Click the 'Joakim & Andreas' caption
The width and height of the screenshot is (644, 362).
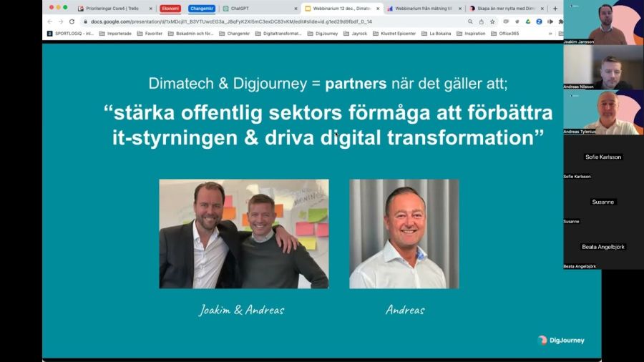point(242,310)
